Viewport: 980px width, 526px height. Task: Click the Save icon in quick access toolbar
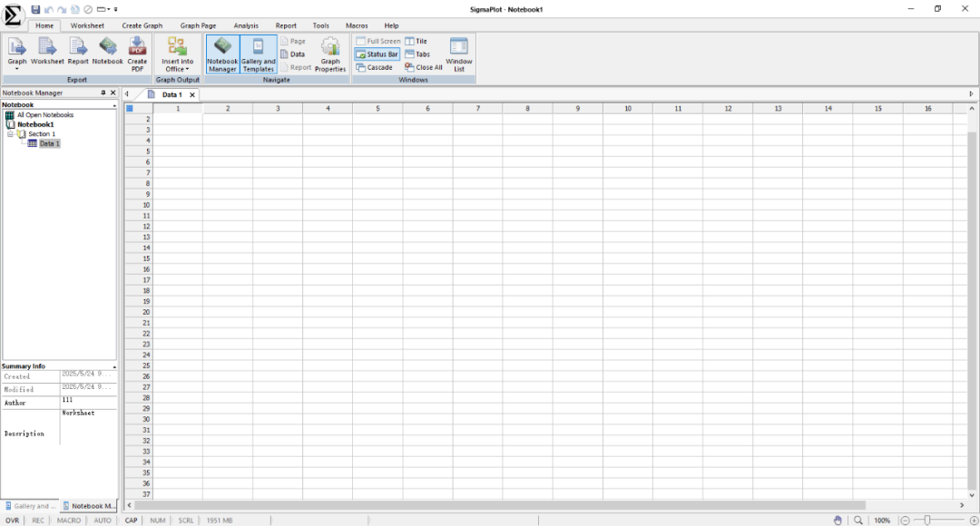coord(35,9)
